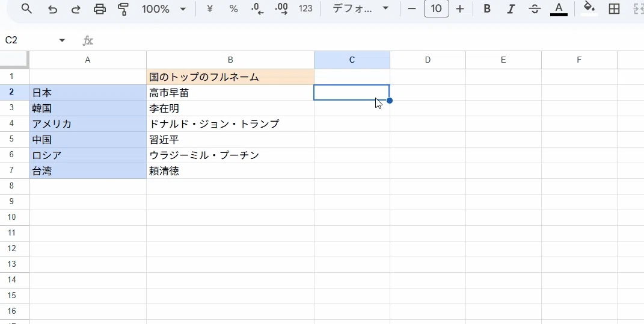This screenshot has height=324, width=644.
Task: Toggle bold formatting
Action: click(487, 9)
